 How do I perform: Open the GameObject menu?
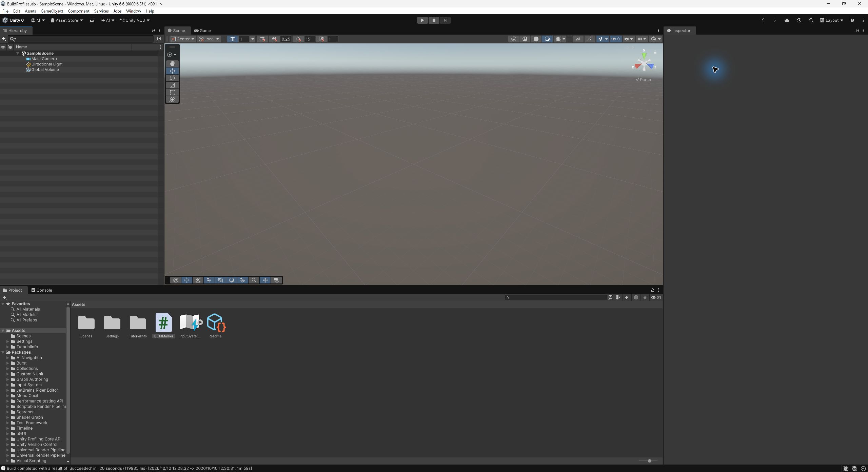click(52, 11)
